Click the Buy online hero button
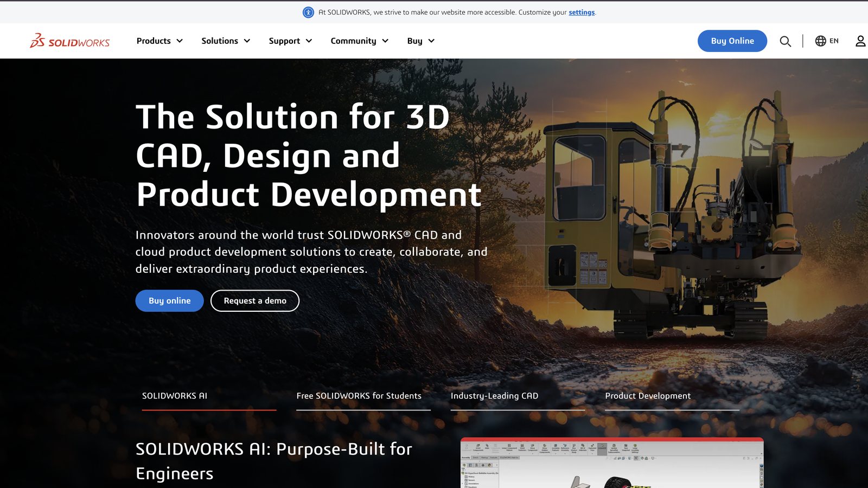868x488 pixels. (x=169, y=301)
